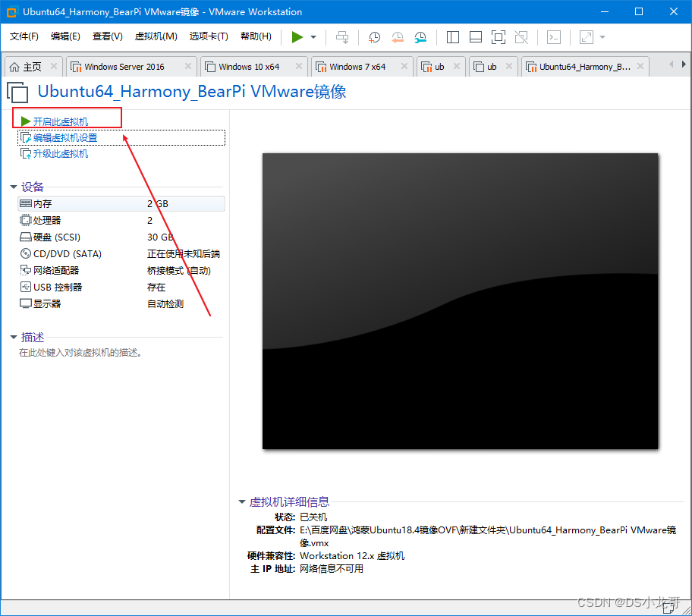Screen dimensions: 692x616
Task: Click the revert to snapshot toolbar icon
Action: pos(396,36)
